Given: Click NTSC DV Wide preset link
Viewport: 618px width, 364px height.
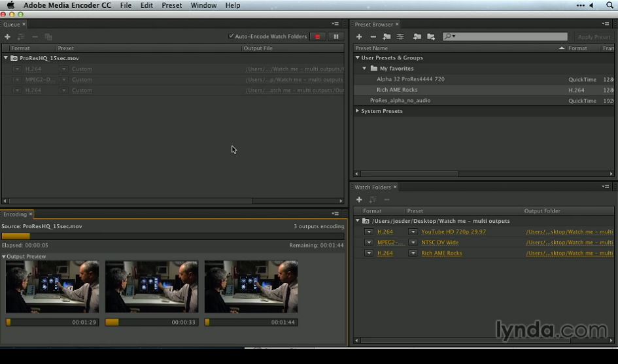Looking at the screenshot, I should point(440,242).
